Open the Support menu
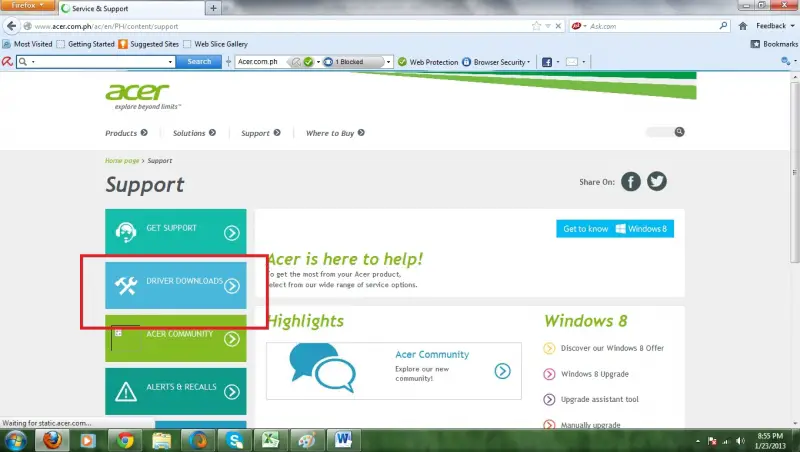 point(261,133)
